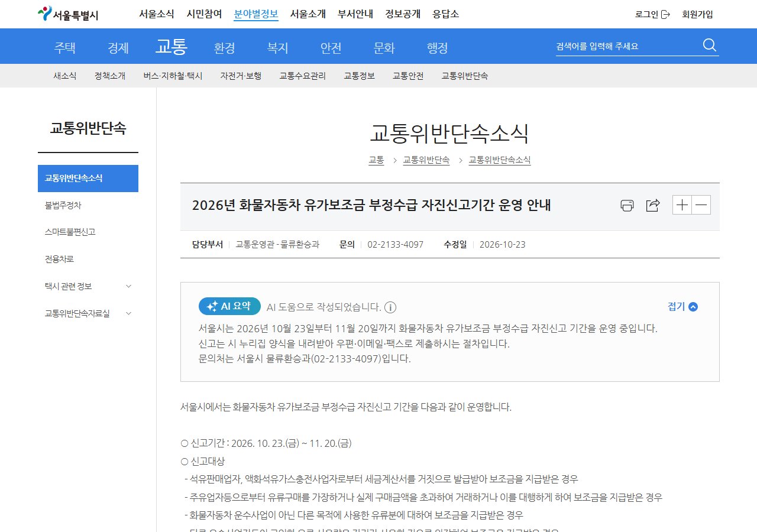Click the 로그인 link
This screenshot has height=532, width=757.
pos(652,14)
